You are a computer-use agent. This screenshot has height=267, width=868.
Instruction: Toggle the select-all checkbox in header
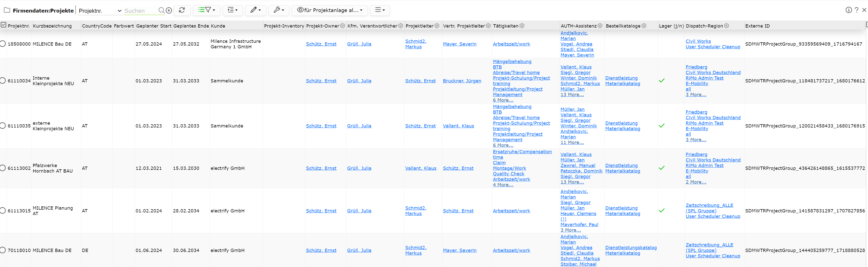[x=3, y=25]
